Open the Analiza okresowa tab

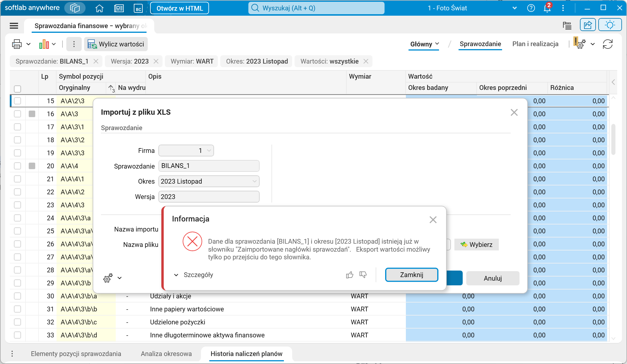point(166,354)
